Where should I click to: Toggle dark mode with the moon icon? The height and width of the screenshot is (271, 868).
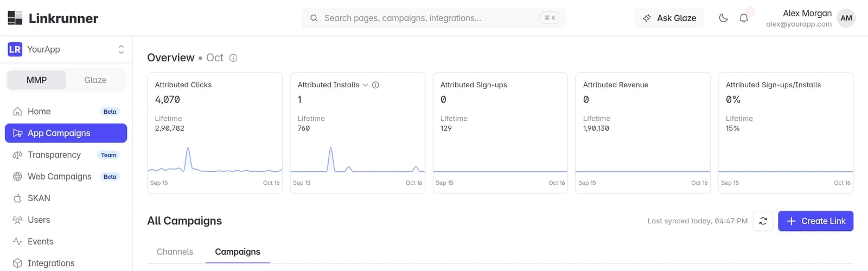723,18
